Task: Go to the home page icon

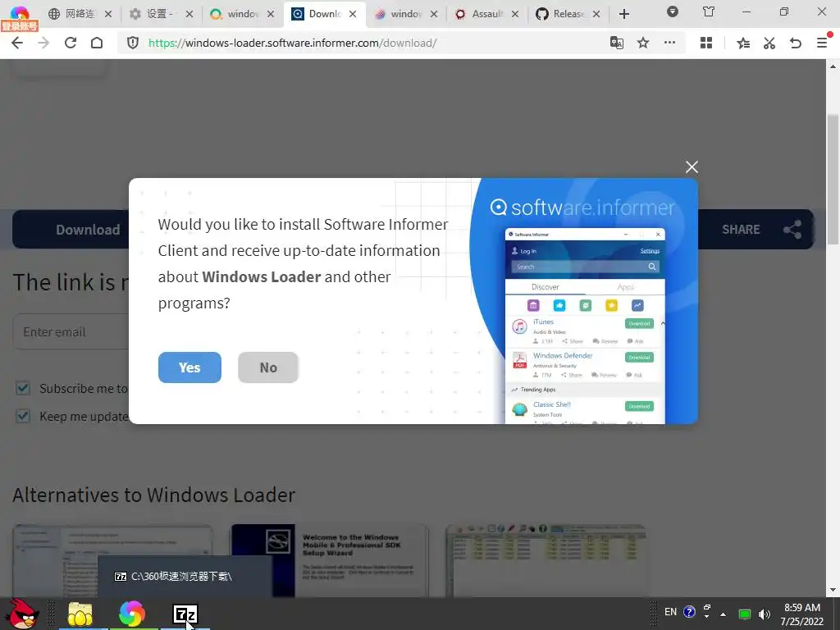Action: click(x=97, y=43)
